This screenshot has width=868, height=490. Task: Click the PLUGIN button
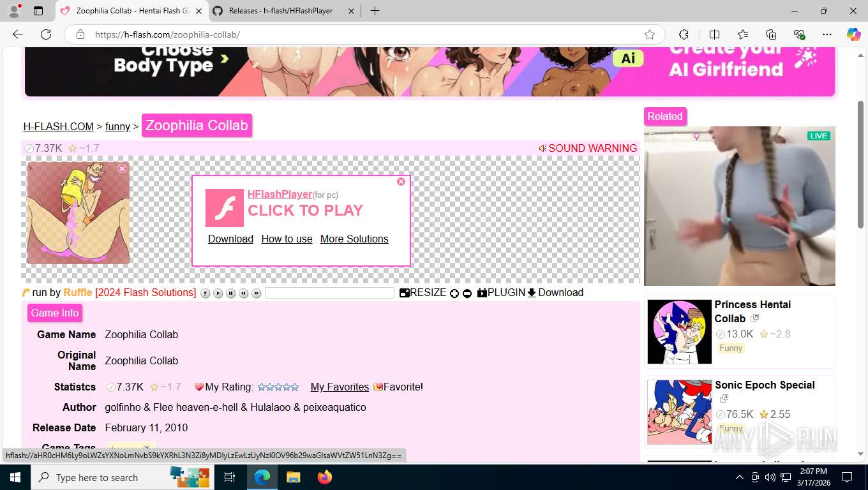[x=501, y=293]
